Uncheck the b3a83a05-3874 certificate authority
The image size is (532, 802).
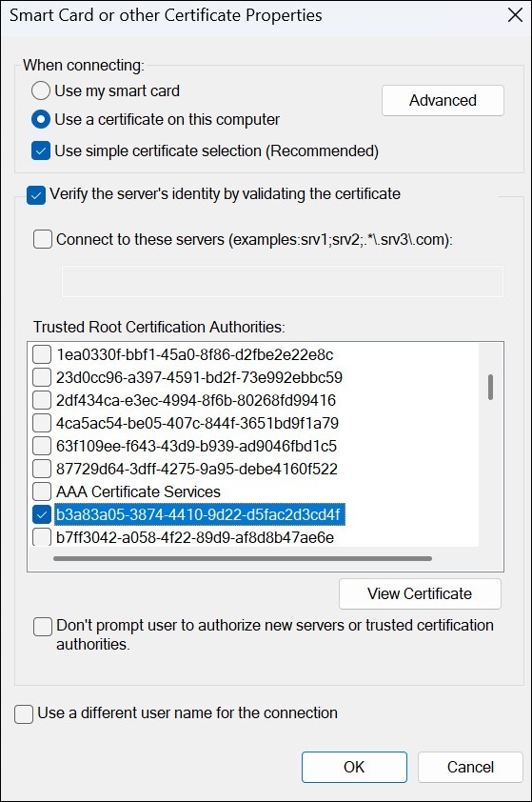tap(42, 514)
